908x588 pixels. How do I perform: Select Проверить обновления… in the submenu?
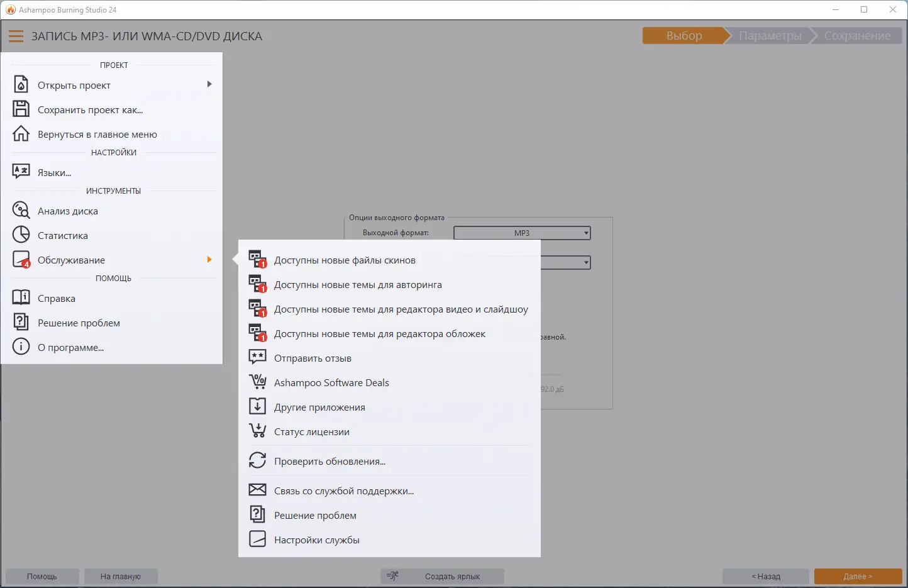(389, 461)
